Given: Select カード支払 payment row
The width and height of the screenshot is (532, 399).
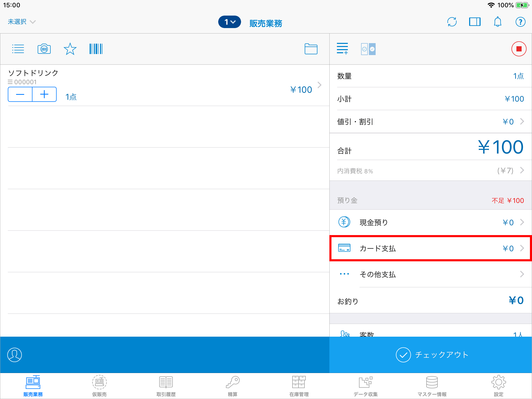Looking at the screenshot, I should point(430,248).
